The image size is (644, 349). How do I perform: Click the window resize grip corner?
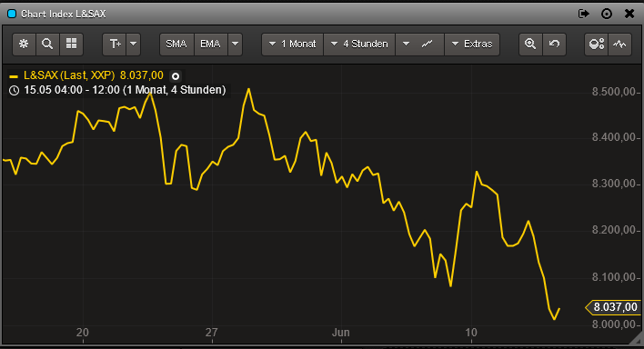click(x=637, y=339)
